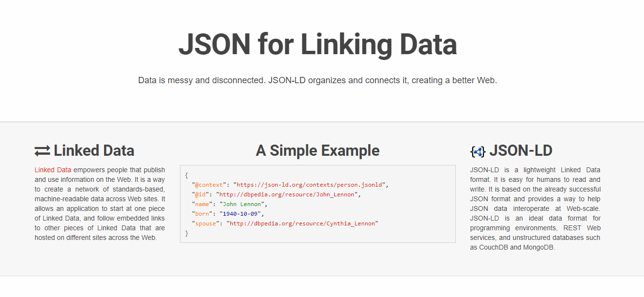Click the "@context" key in code
The width and height of the screenshot is (644, 297).
click(x=209, y=185)
